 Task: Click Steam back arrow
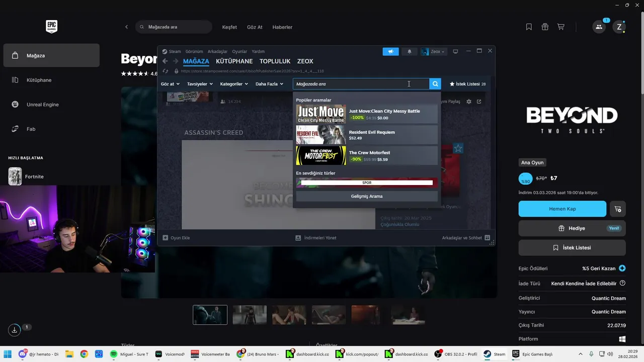(x=165, y=61)
